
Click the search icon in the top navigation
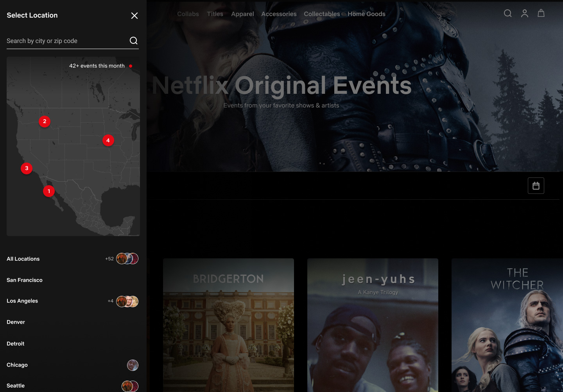click(507, 13)
